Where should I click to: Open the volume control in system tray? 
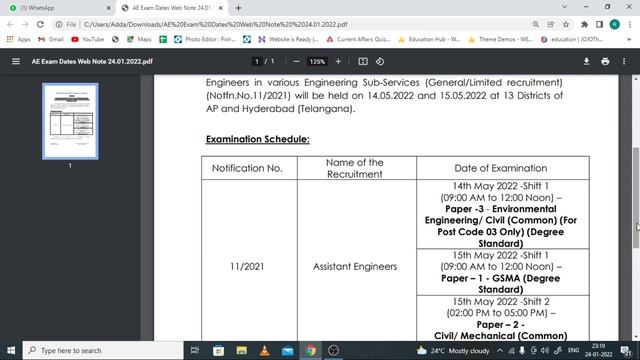[x=545, y=351]
